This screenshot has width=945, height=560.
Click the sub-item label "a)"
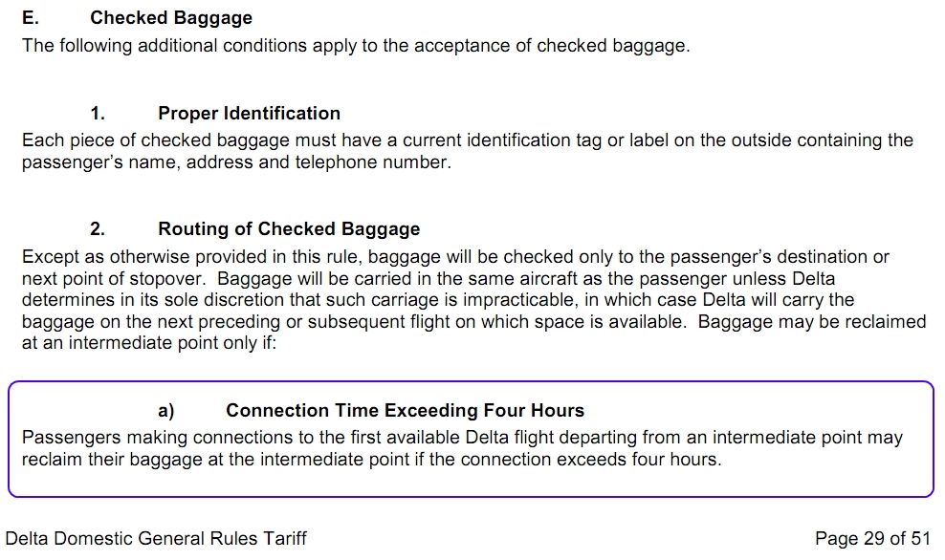point(166,411)
